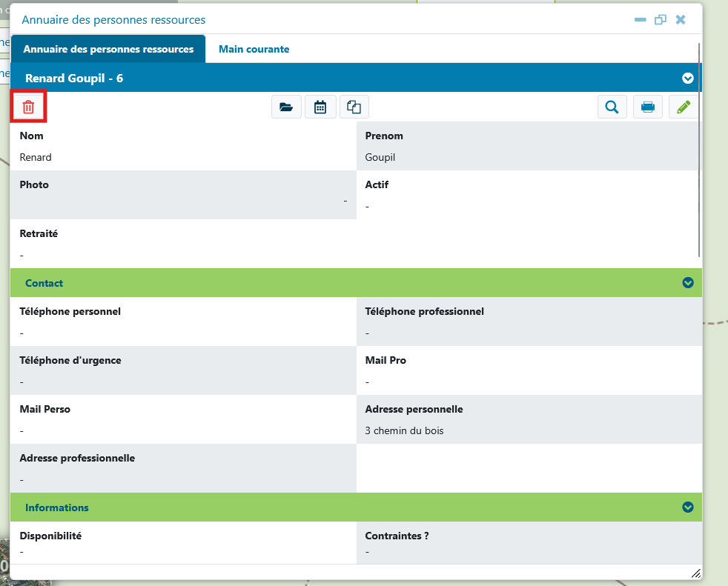The width and height of the screenshot is (728, 586).
Task: Click the window resize grip corner
Action: point(695,573)
